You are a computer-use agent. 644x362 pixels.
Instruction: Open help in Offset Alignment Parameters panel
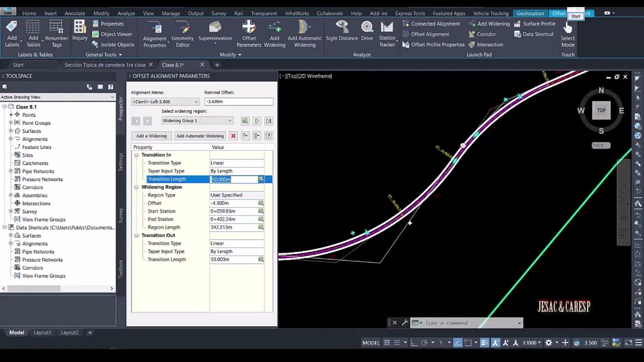point(269,136)
